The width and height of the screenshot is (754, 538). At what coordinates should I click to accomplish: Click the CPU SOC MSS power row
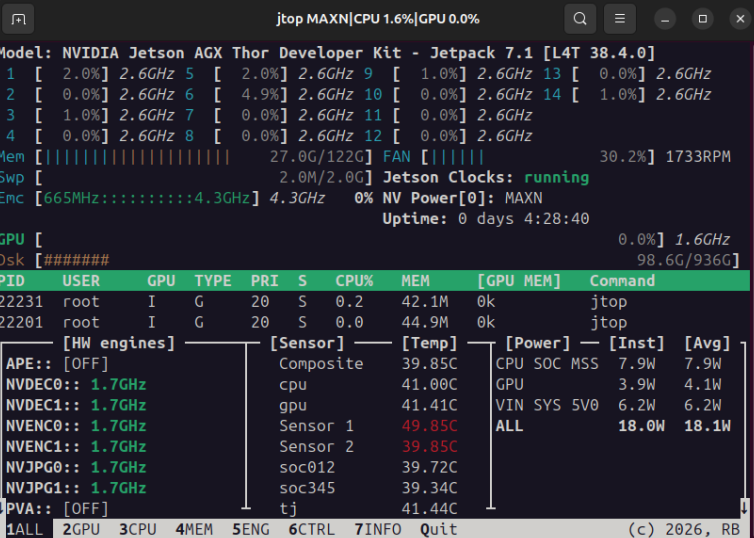608,363
